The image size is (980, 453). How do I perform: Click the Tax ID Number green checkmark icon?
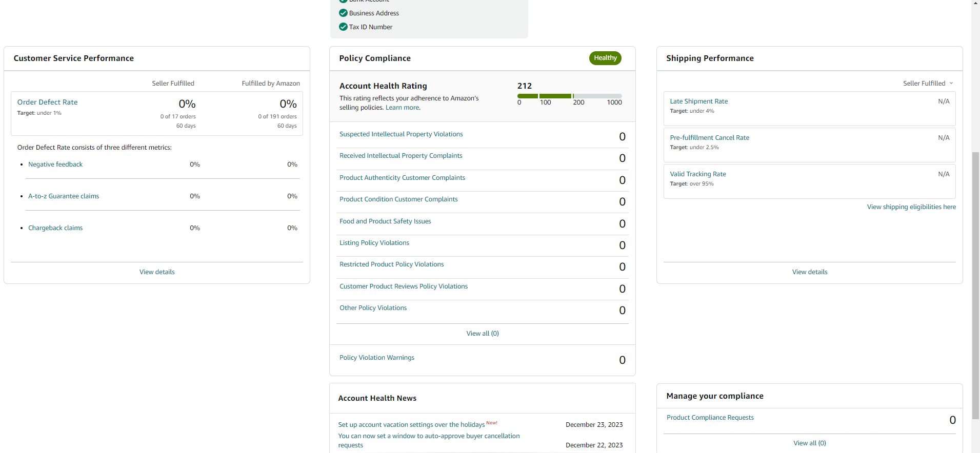[x=343, y=27]
